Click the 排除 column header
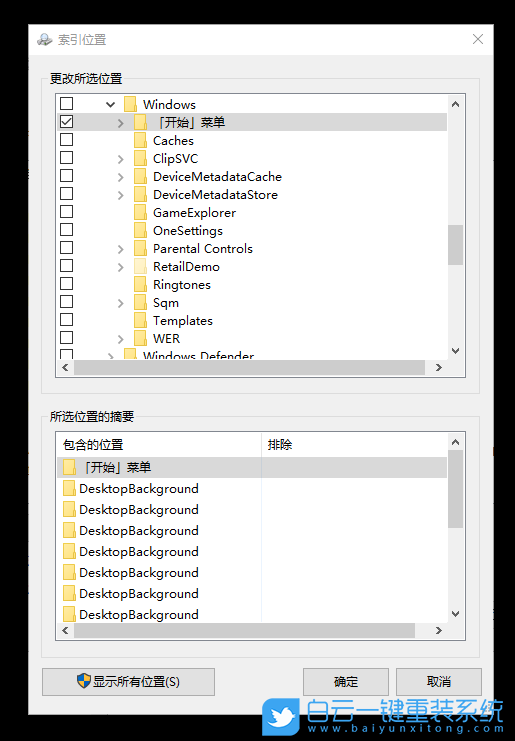This screenshot has height=741, width=515. (x=354, y=444)
